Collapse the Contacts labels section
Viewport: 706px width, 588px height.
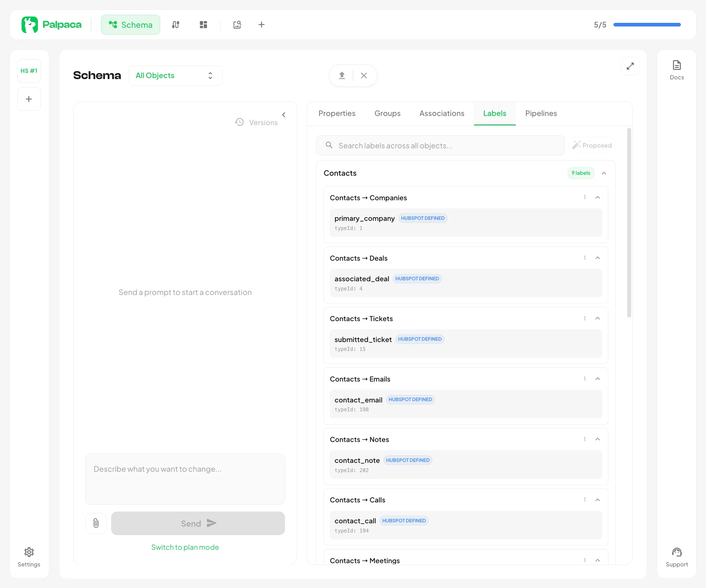(603, 173)
